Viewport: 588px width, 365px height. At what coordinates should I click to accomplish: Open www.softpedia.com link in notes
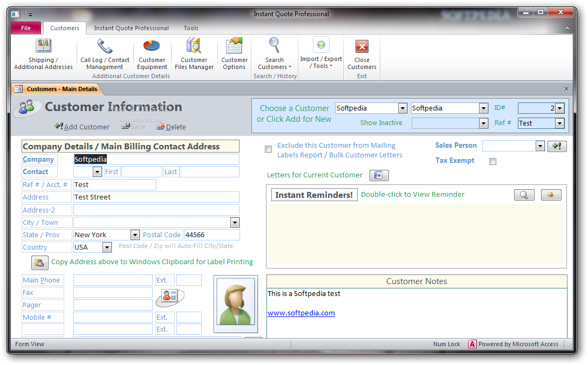[301, 313]
